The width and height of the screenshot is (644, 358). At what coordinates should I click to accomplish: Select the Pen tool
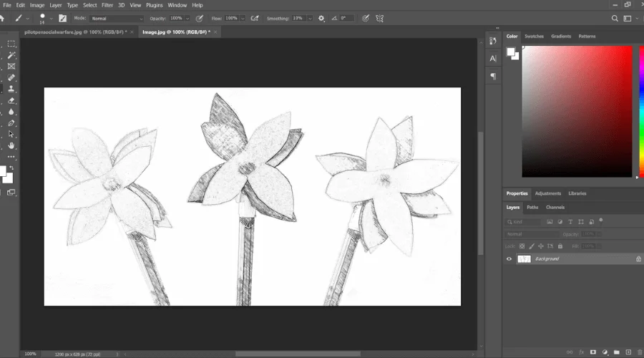[x=11, y=123]
